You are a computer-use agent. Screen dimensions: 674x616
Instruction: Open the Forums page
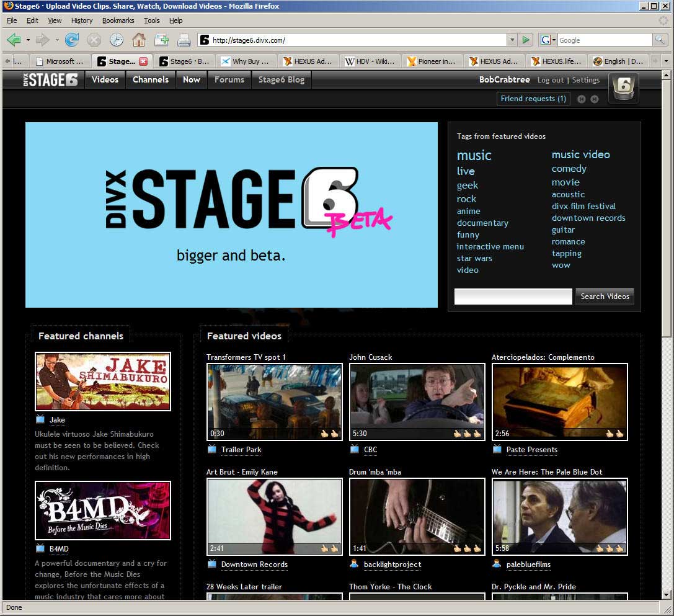pos(229,79)
